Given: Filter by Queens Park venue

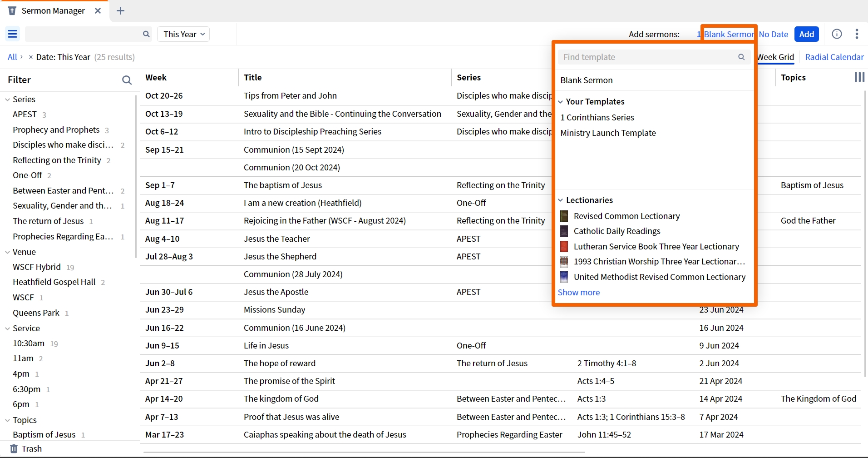Looking at the screenshot, I should 36,313.
